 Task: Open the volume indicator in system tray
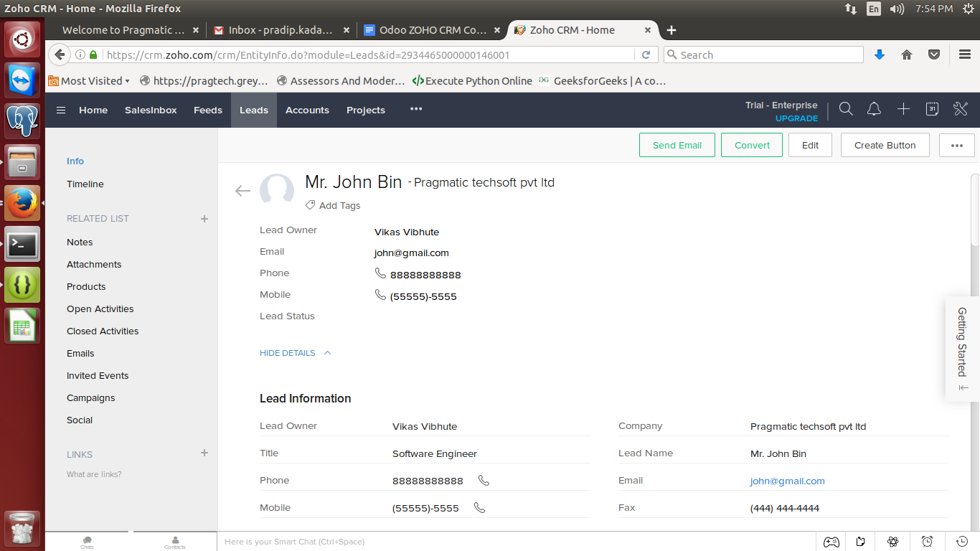coord(897,9)
